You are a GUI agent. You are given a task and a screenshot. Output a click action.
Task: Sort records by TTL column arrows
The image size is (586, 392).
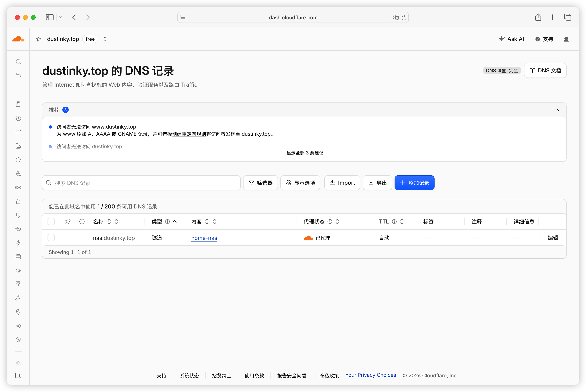pyautogui.click(x=402, y=222)
